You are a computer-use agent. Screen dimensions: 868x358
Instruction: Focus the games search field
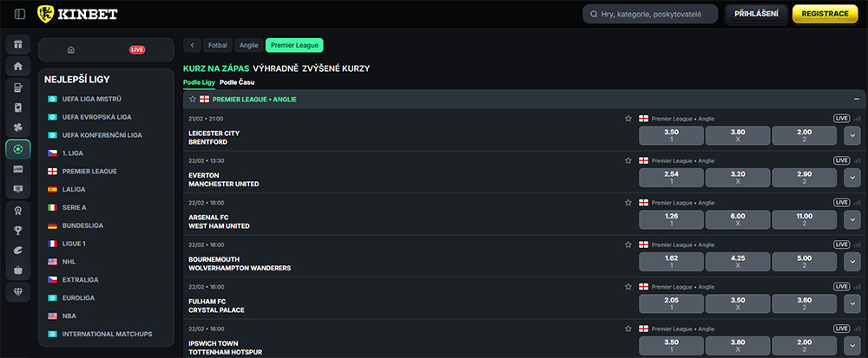650,15
